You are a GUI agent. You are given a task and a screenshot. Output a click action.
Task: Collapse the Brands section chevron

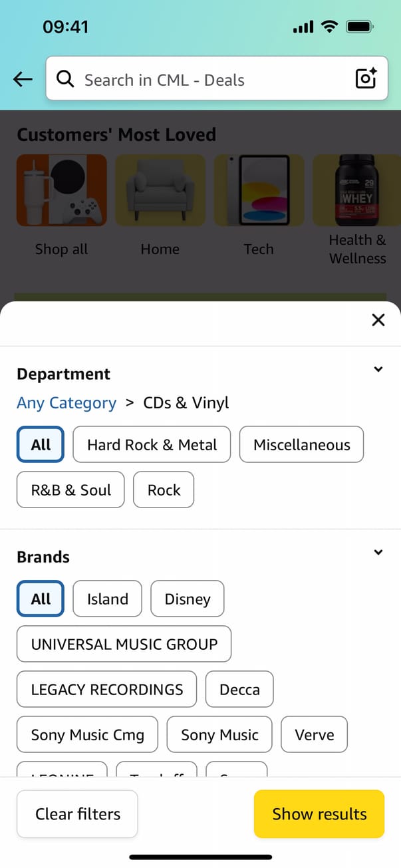coord(378,552)
